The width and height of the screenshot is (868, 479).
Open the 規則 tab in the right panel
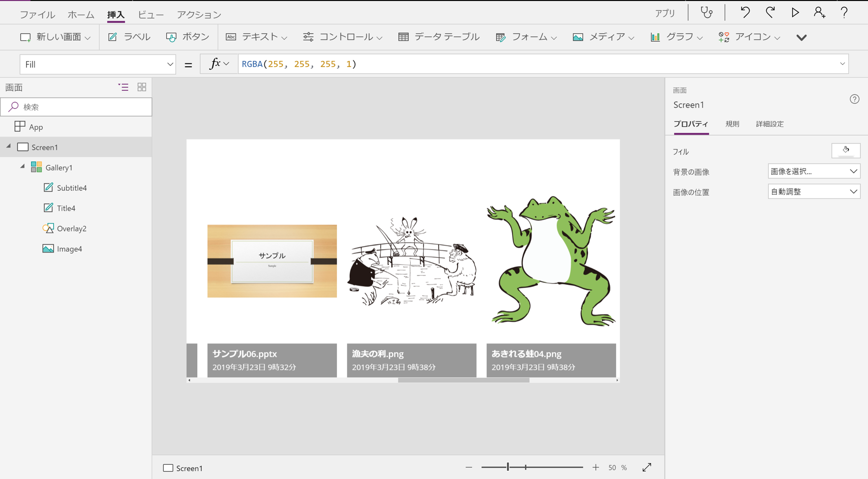732,124
